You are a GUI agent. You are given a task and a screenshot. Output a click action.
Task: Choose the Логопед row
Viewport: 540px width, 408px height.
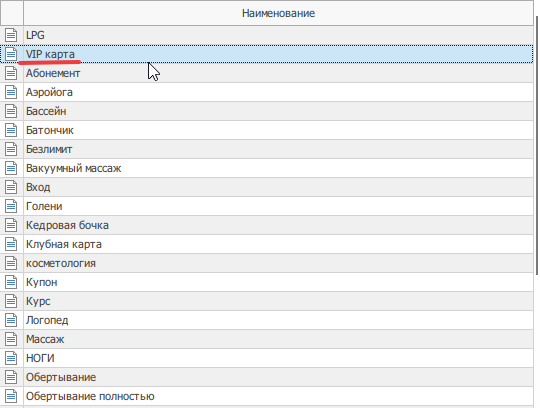click(279, 320)
